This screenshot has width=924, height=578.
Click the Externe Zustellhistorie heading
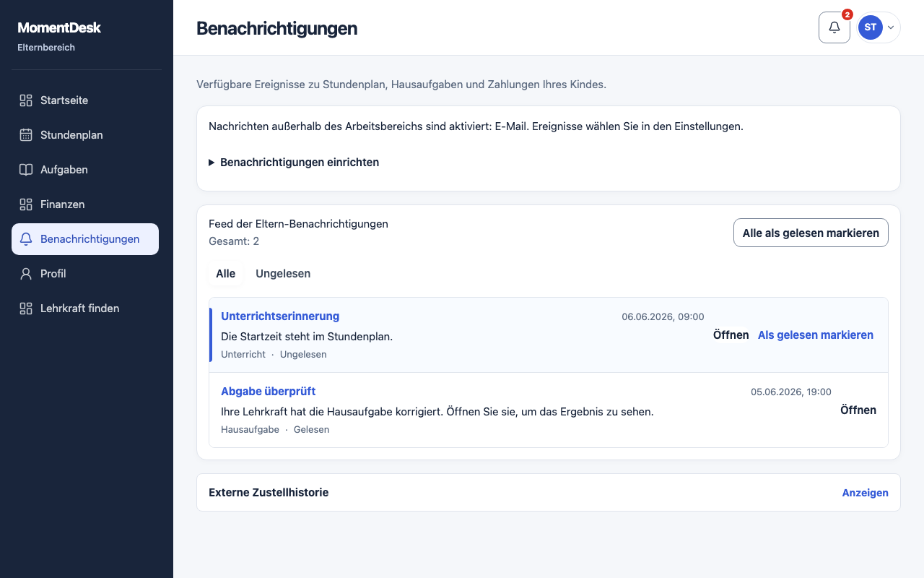(x=269, y=493)
